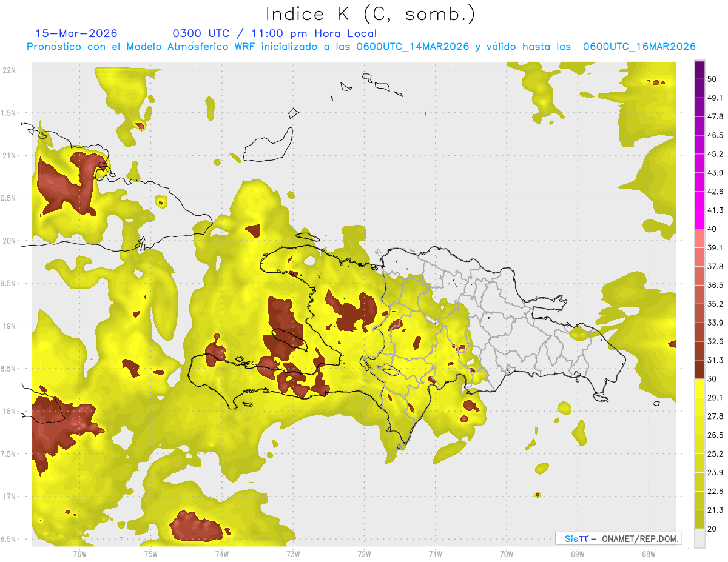Click colorbar label '30'

tap(713, 378)
